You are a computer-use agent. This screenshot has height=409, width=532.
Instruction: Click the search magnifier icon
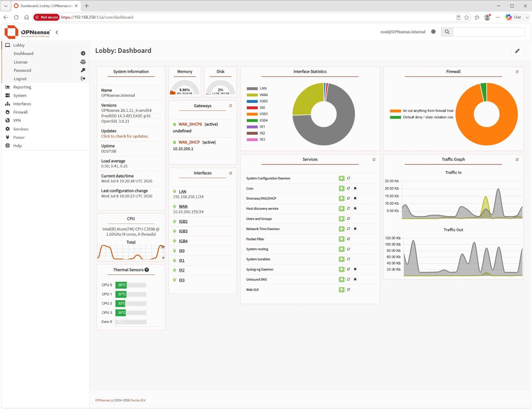447,32
